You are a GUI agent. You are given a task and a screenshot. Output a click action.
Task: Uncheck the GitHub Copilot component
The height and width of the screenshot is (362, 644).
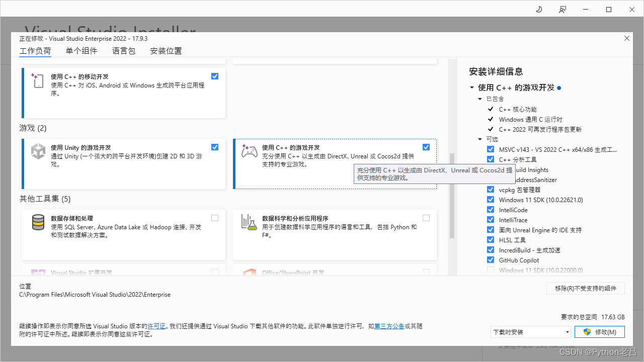491,260
